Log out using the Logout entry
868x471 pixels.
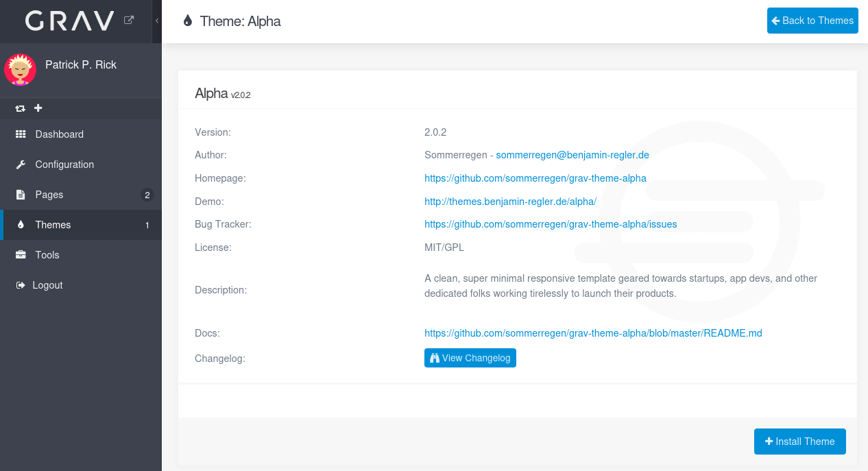point(81,285)
